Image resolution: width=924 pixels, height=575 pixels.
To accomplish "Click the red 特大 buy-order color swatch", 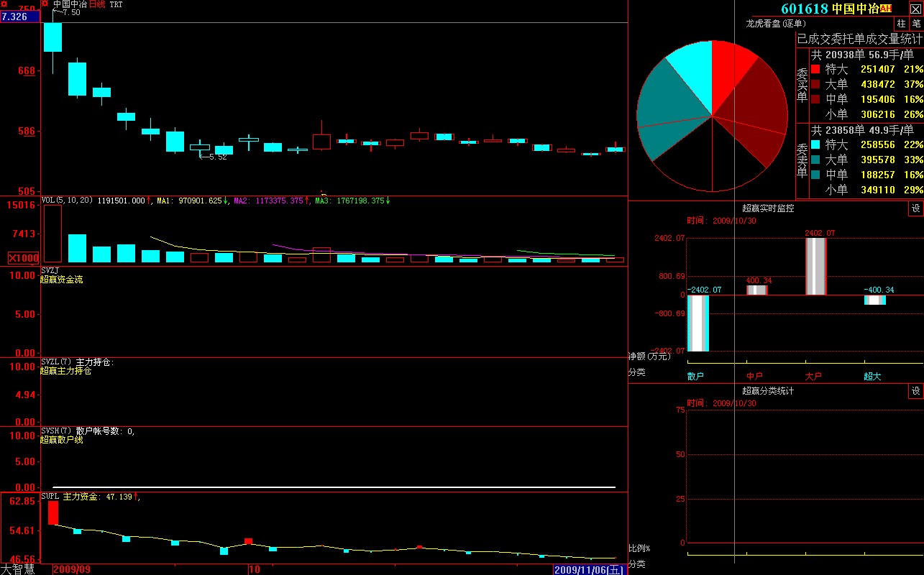I will (x=815, y=70).
